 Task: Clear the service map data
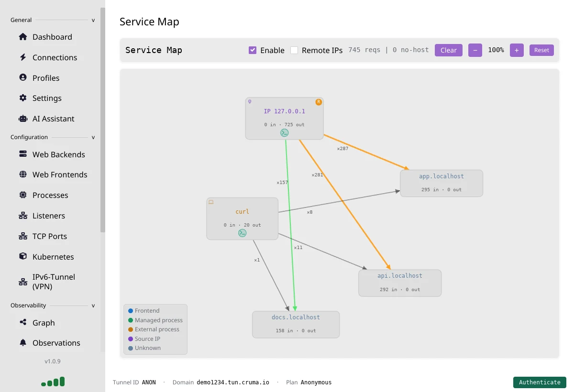[x=449, y=50]
